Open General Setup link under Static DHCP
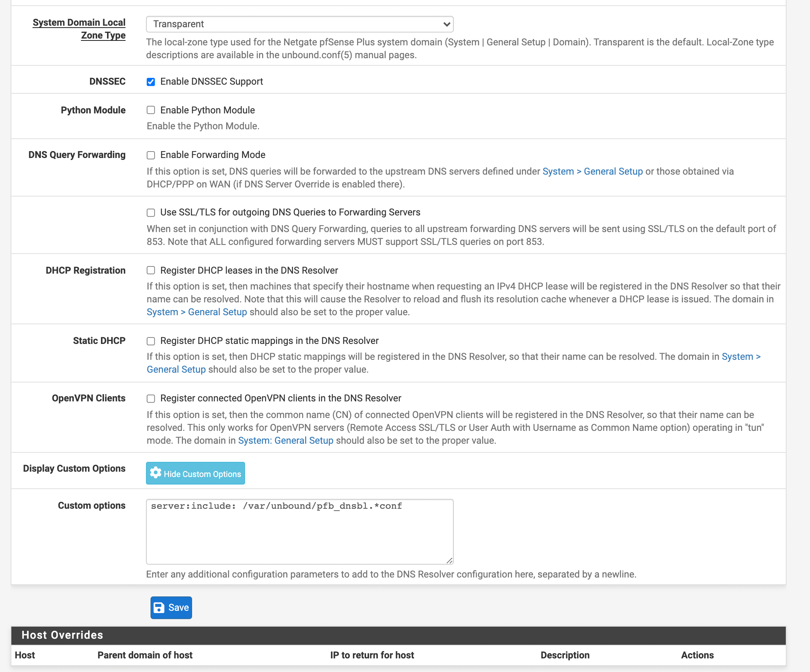This screenshot has height=672, width=810. [x=176, y=369]
